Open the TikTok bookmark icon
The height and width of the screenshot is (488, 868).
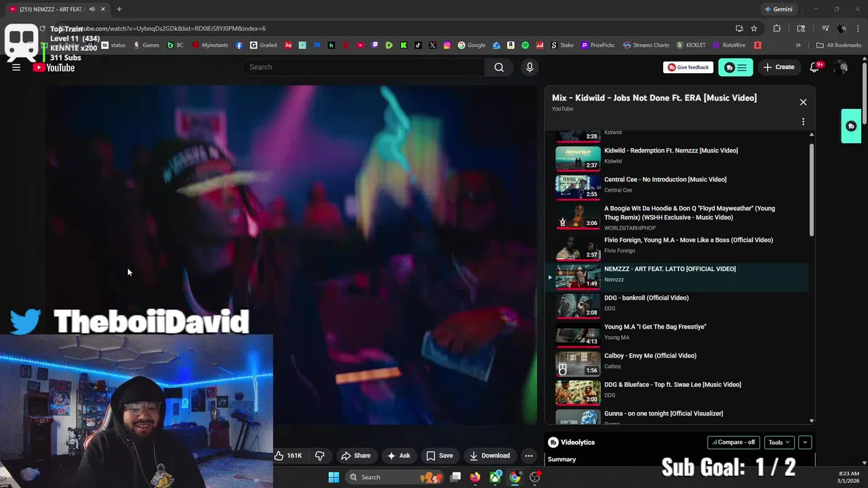click(418, 45)
